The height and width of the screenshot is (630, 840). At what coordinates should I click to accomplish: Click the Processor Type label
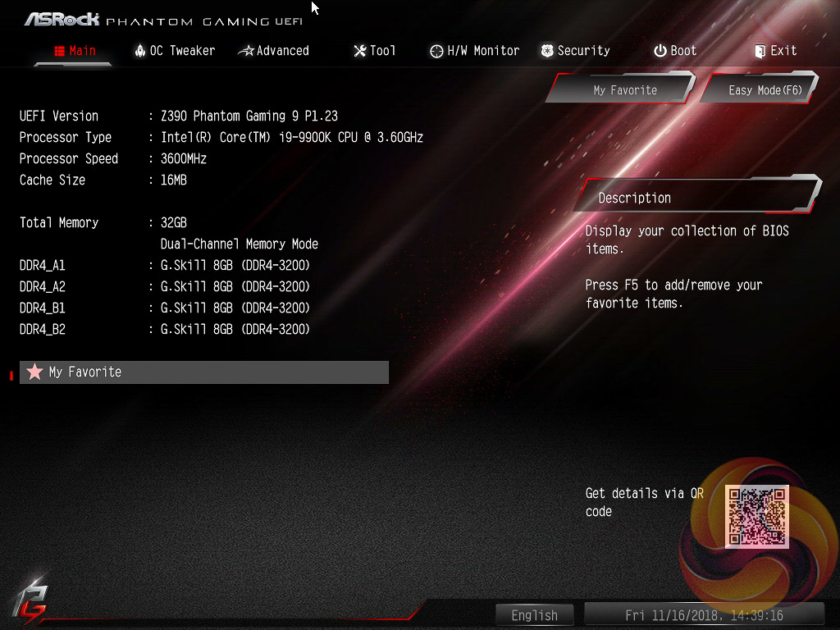(66, 137)
